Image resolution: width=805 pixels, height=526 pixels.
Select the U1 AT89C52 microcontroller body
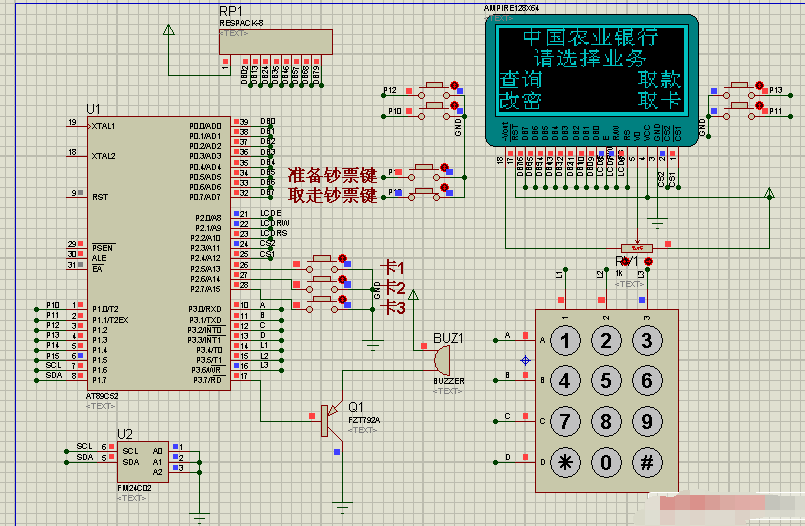pyautogui.click(x=159, y=253)
